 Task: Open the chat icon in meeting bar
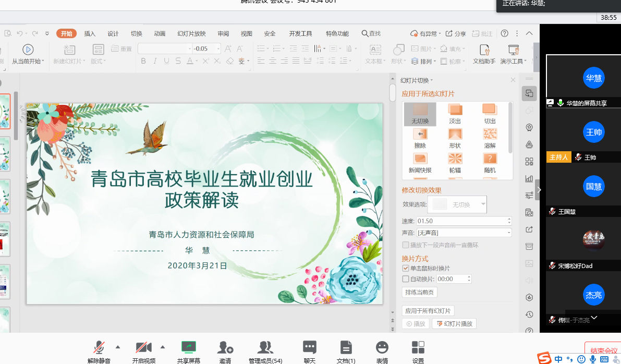(x=310, y=347)
